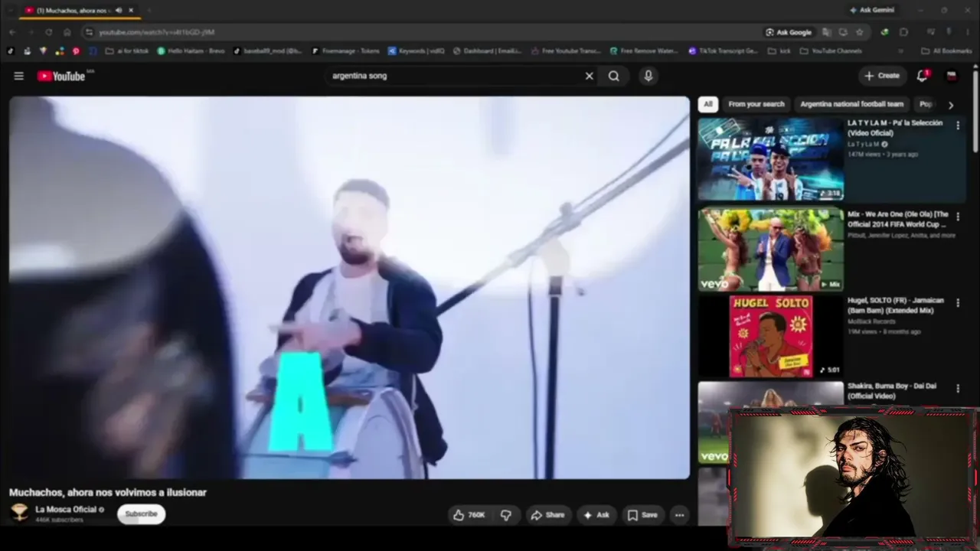
Task: Open the Hugel, SOLTO Jamaican thumbnail
Action: click(771, 337)
